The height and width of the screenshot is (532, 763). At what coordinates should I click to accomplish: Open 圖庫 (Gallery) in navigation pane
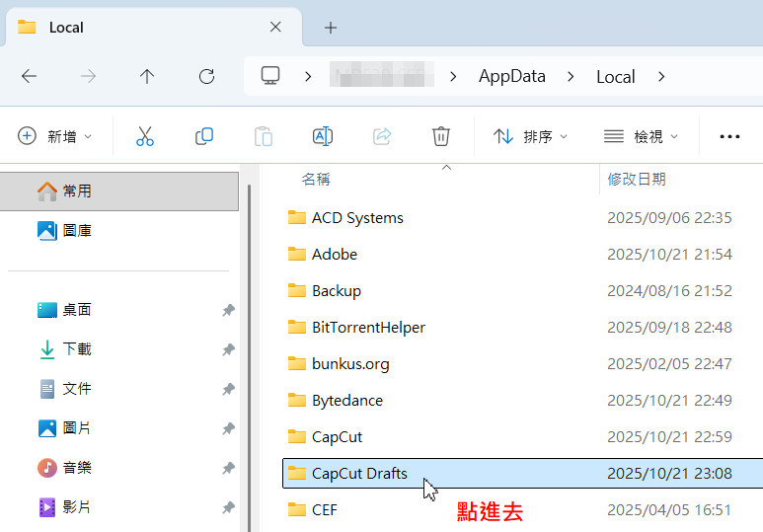pyautogui.click(x=77, y=231)
